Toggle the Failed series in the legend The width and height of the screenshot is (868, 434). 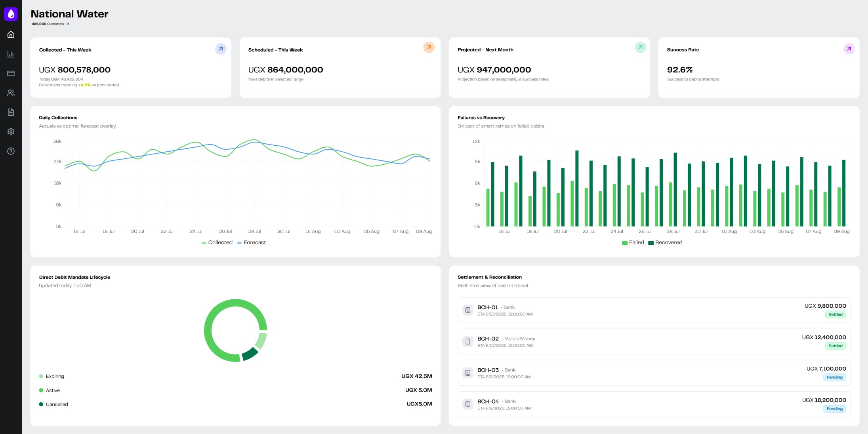pos(633,242)
